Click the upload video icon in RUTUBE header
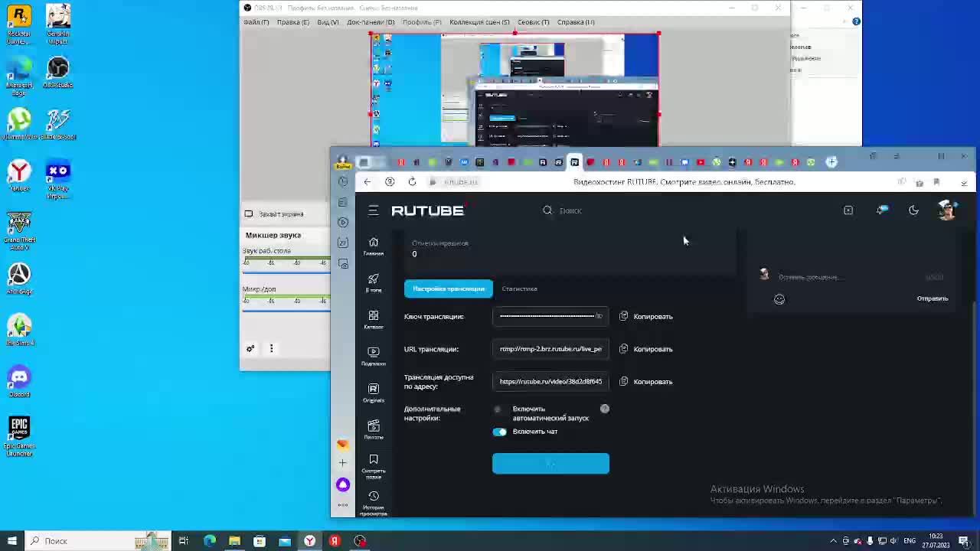Viewport: 980px width, 551px height. (848, 210)
